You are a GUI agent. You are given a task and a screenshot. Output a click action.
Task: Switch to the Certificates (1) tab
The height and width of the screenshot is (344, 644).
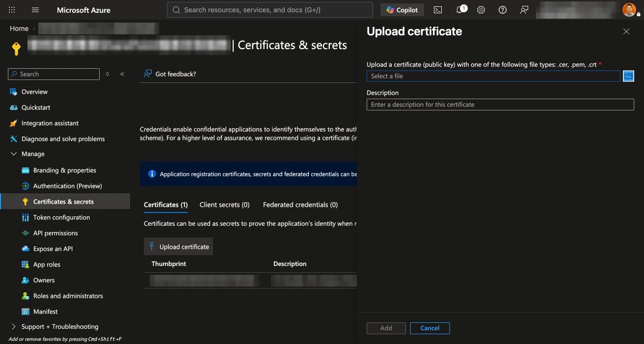(x=166, y=205)
